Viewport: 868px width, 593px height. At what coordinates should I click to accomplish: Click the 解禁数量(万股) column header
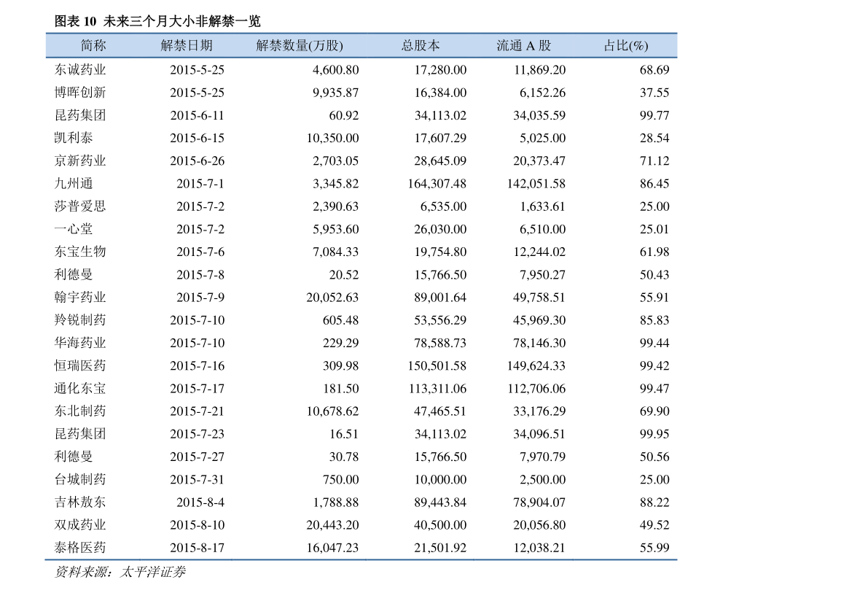click(300, 45)
